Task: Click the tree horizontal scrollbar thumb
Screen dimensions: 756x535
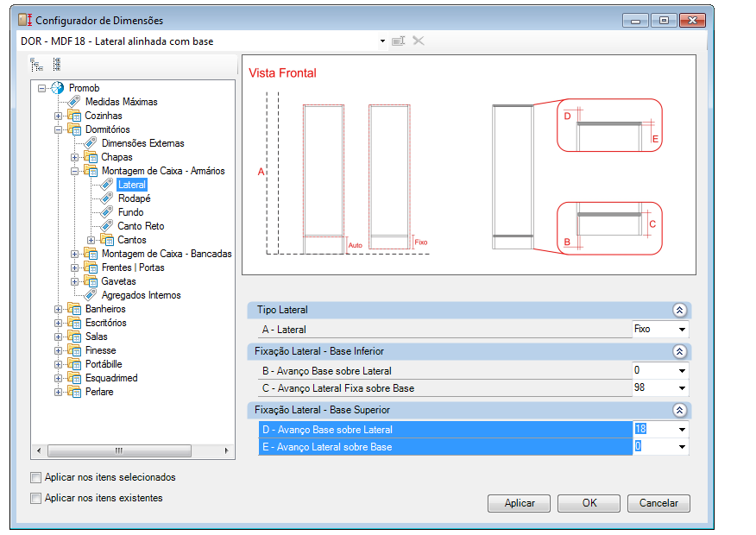Action: [119, 451]
